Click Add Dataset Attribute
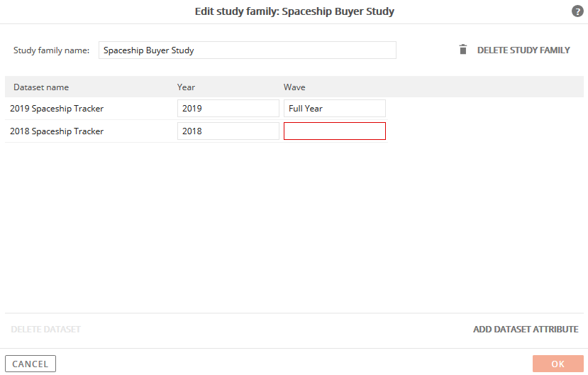 click(x=526, y=330)
